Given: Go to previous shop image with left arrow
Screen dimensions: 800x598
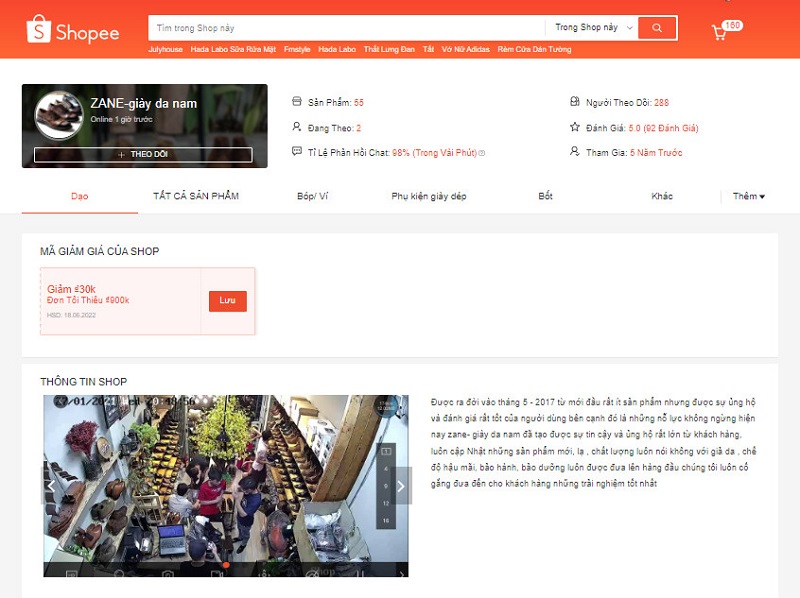Looking at the screenshot, I should tap(50, 486).
